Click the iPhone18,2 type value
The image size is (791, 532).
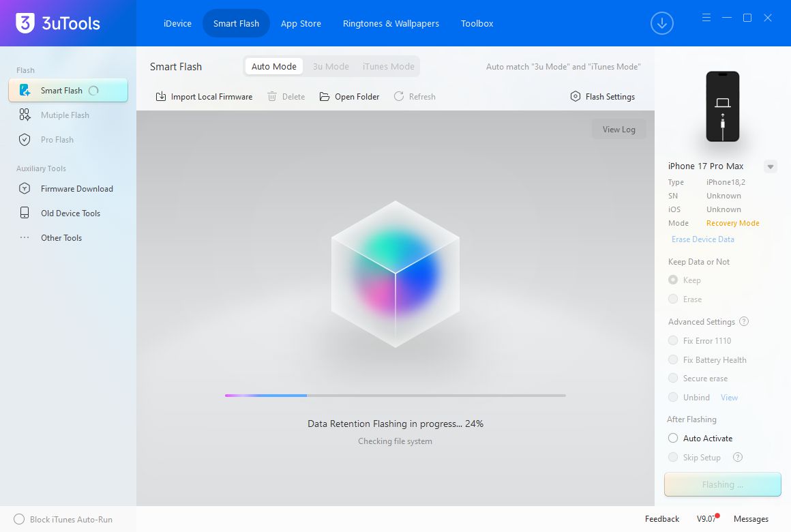tap(726, 182)
